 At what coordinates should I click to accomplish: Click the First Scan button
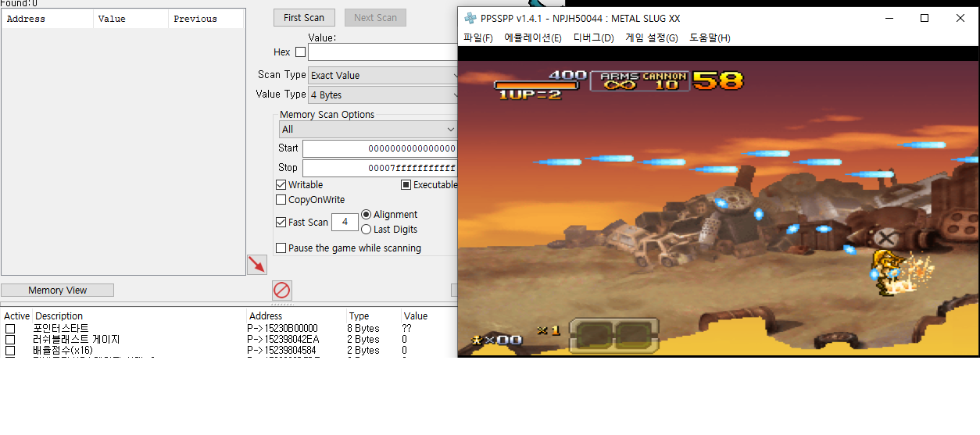pos(304,17)
